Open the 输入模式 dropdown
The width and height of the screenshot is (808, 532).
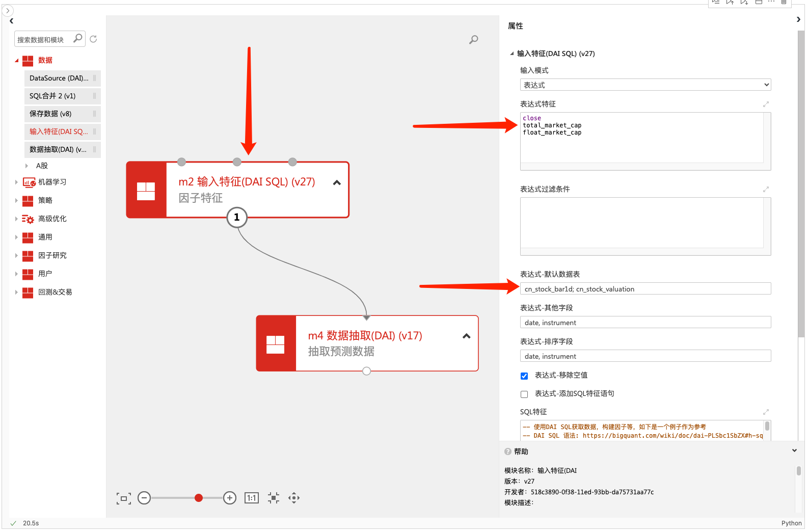[645, 85]
